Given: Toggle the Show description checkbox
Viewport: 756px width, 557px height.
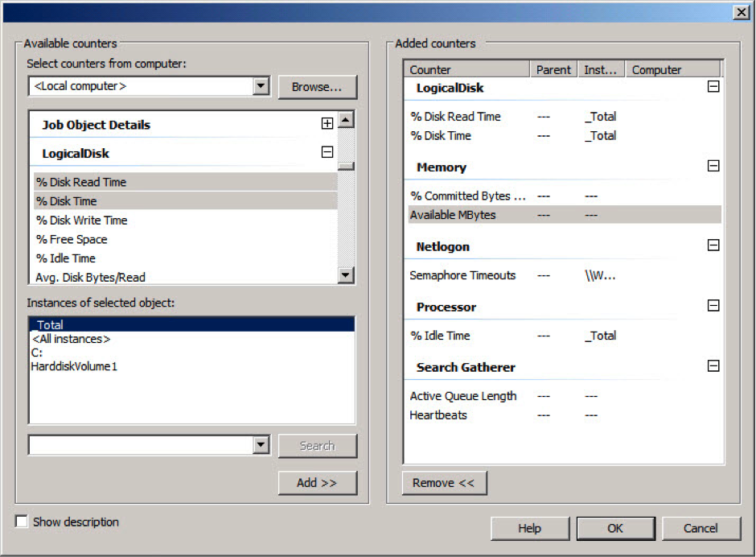Looking at the screenshot, I should pyautogui.click(x=22, y=522).
